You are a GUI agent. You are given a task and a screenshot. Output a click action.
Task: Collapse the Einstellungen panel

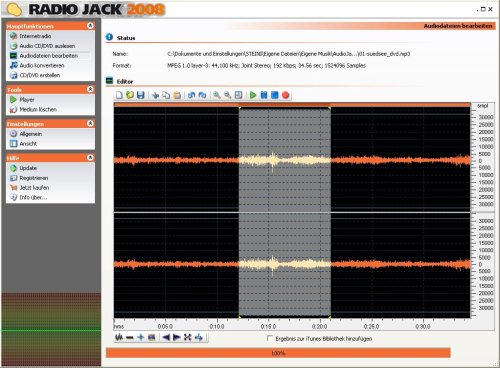pyautogui.click(x=90, y=123)
